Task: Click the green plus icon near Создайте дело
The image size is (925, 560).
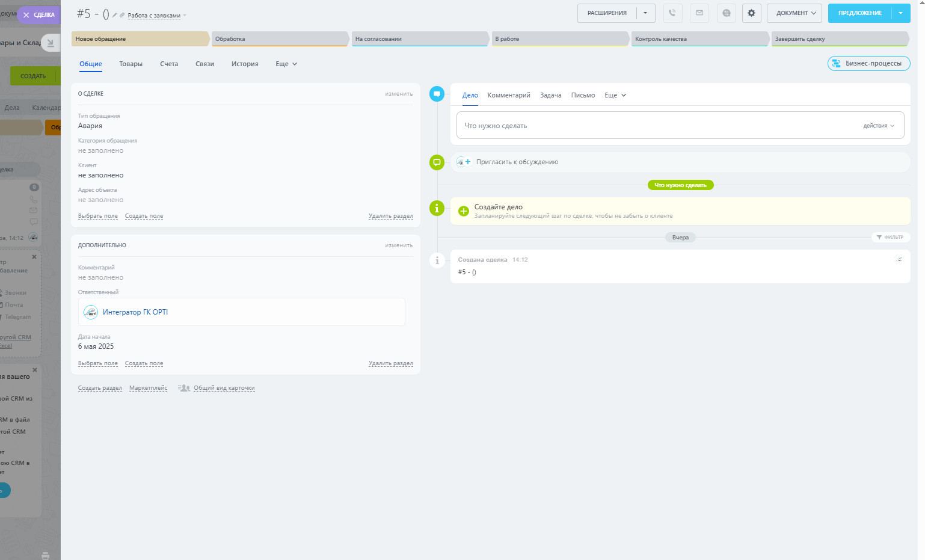Action: tap(463, 211)
